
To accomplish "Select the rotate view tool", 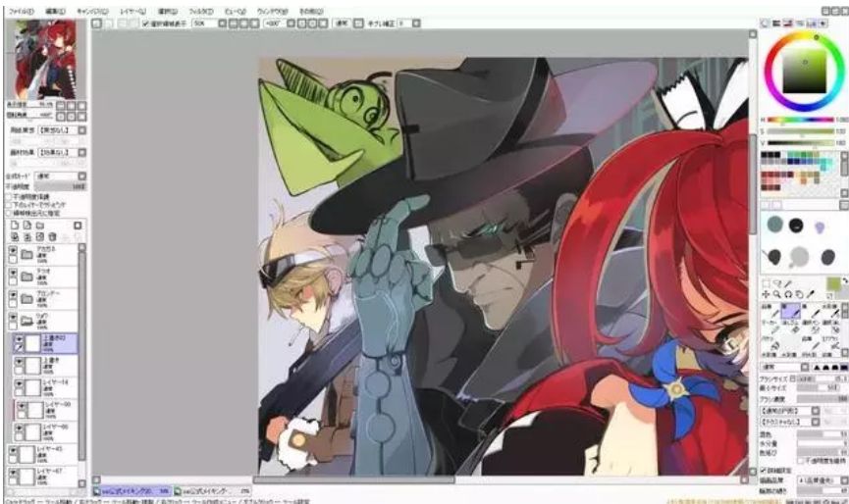I will 788,295.
